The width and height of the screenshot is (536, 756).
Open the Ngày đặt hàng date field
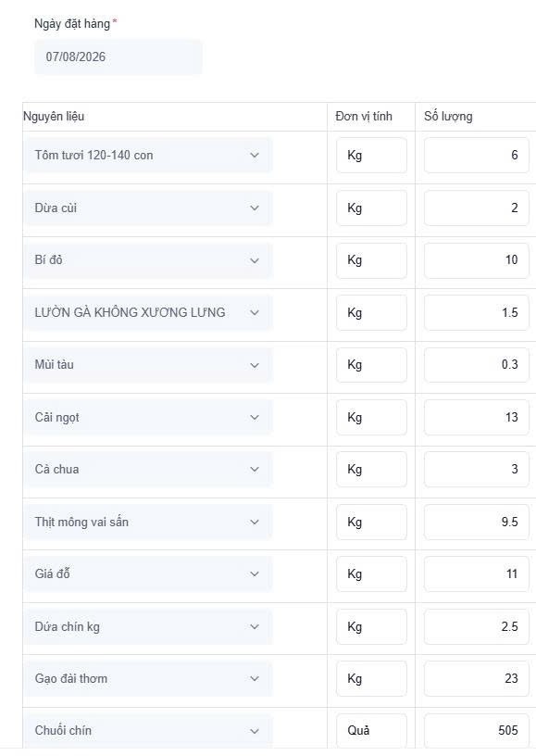pos(118,57)
